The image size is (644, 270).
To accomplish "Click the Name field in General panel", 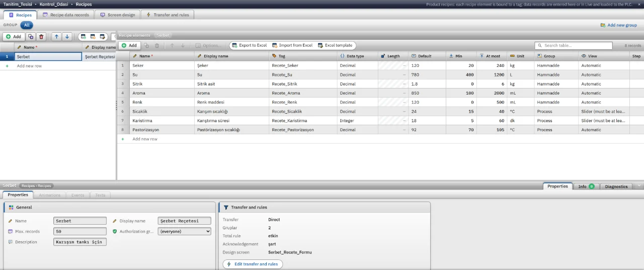I will point(80,221).
